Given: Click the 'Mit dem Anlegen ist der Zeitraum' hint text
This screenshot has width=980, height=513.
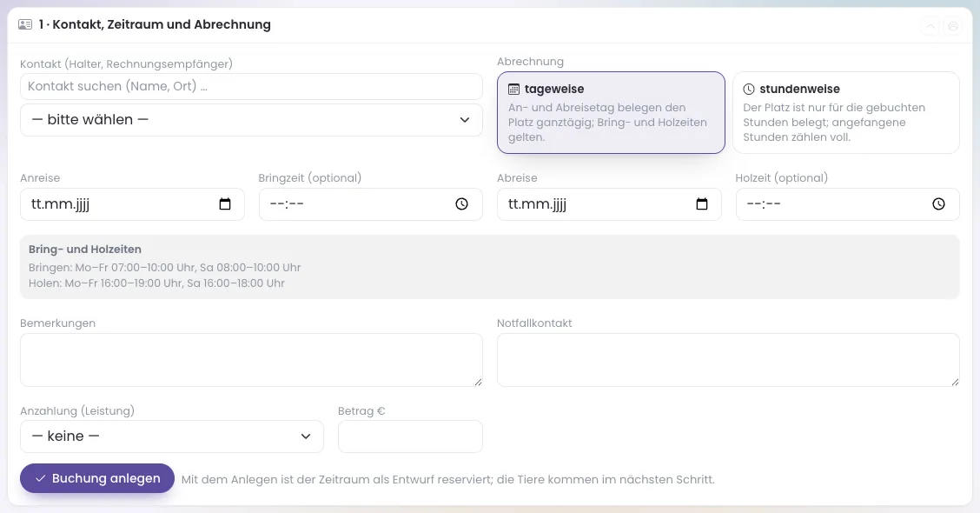Looking at the screenshot, I should (448, 480).
